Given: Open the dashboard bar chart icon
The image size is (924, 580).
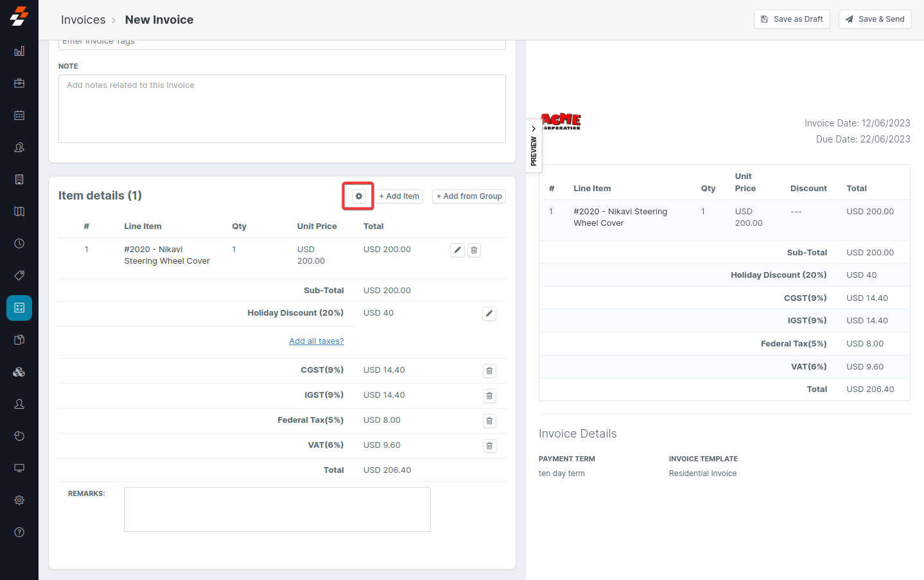Looking at the screenshot, I should point(19,51).
